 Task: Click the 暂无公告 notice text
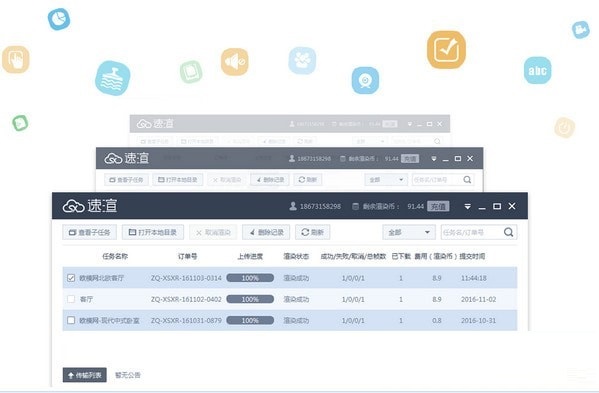128,375
